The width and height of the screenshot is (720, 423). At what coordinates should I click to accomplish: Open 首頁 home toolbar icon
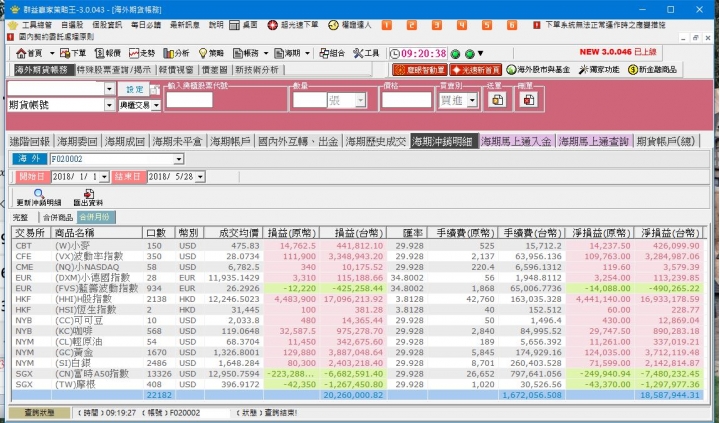pos(21,53)
